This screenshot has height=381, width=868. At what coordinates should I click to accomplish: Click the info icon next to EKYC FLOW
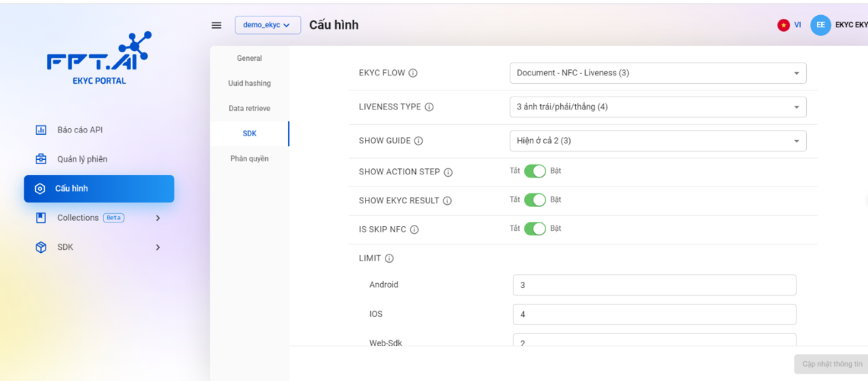[413, 73]
